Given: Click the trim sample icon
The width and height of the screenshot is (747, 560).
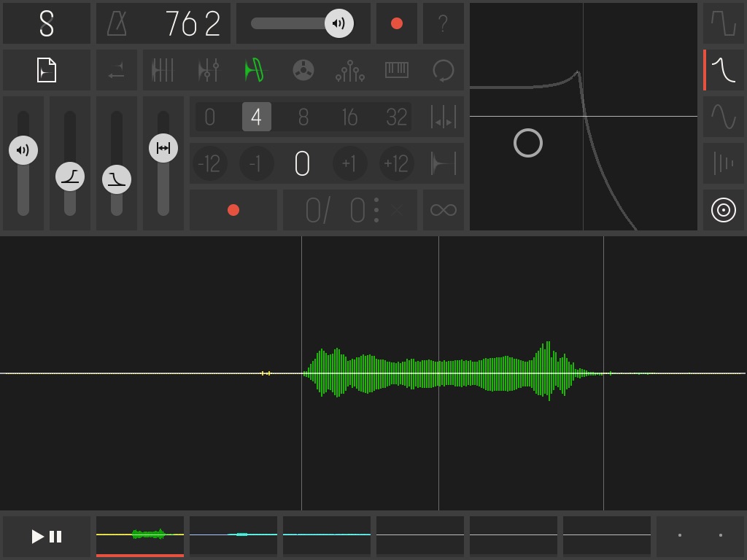Looking at the screenshot, I should tap(444, 163).
